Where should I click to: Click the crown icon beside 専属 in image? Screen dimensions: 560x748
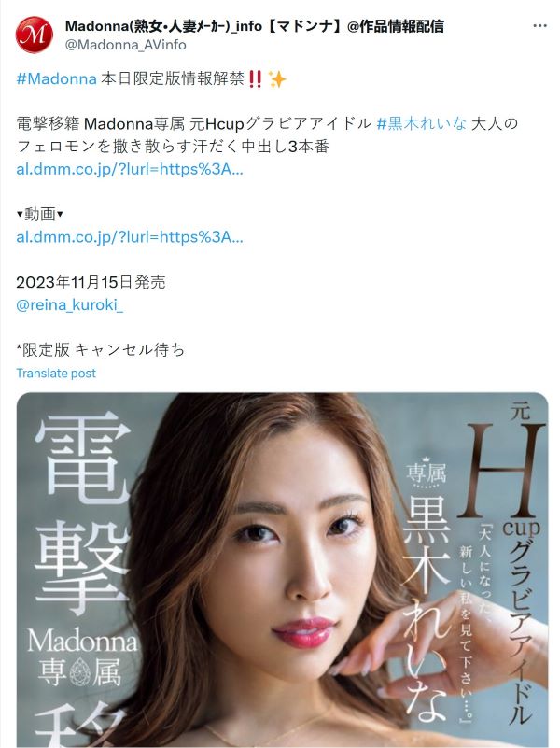pyautogui.click(x=425, y=486)
